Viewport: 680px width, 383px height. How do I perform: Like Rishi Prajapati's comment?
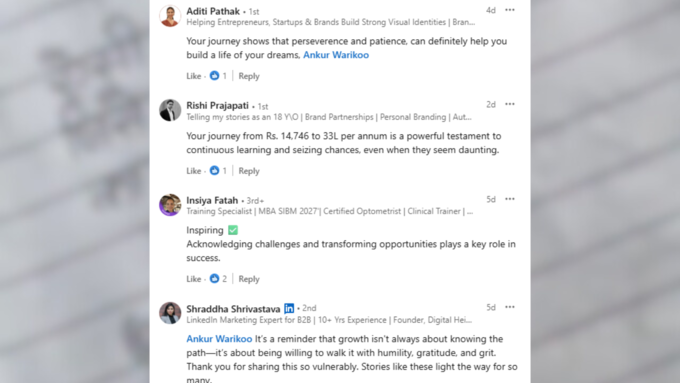click(193, 171)
